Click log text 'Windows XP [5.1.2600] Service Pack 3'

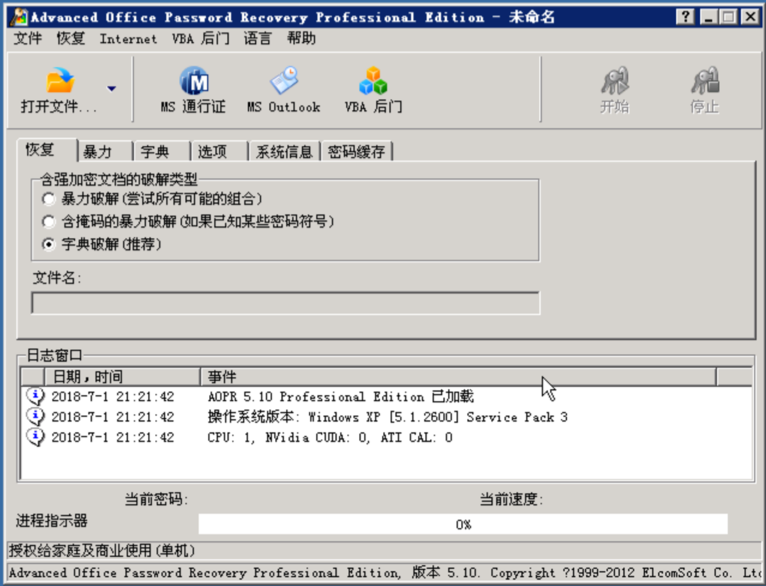[x=438, y=417]
